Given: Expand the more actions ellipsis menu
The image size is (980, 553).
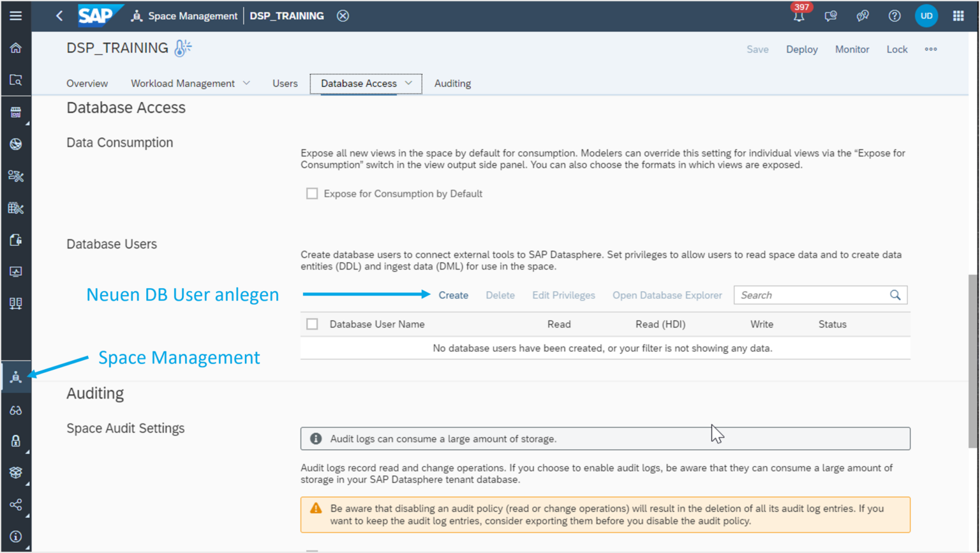Looking at the screenshot, I should [x=931, y=49].
